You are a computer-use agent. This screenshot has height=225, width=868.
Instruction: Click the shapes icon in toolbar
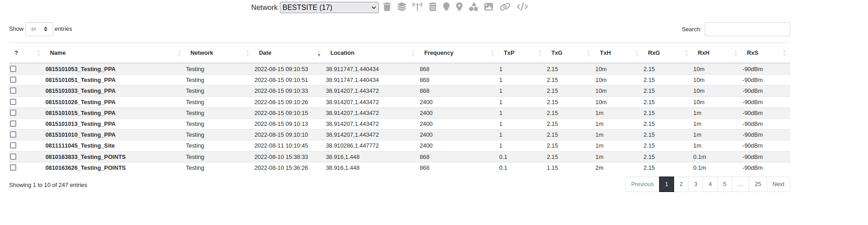click(x=473, y=7)
